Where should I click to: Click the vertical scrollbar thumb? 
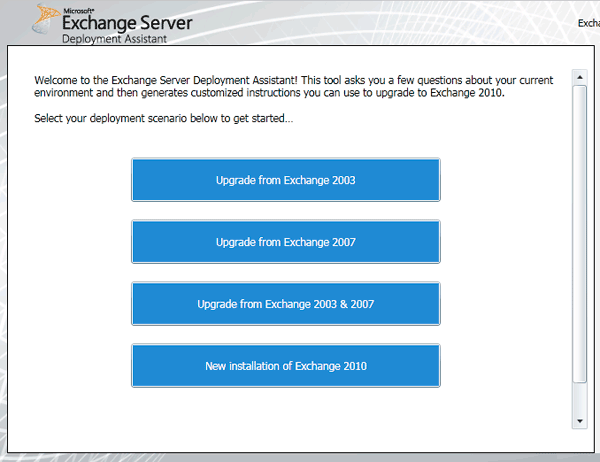(580, 234)
